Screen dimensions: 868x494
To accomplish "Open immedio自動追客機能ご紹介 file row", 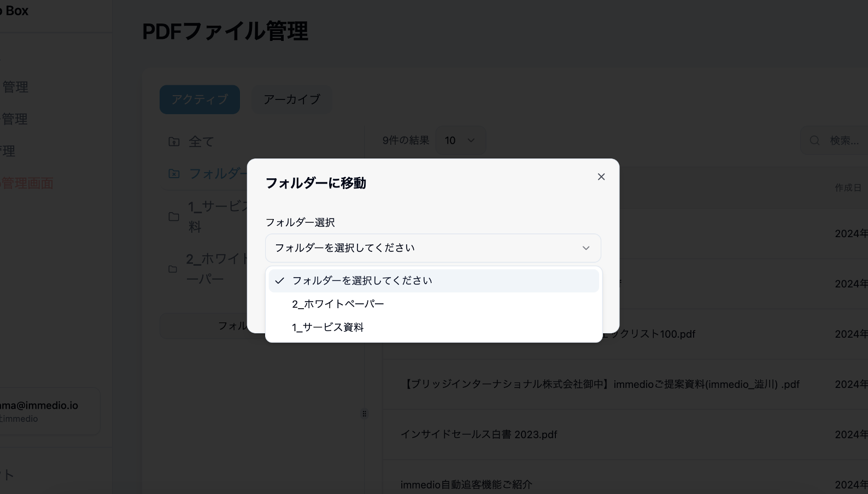I will (466, 485).
